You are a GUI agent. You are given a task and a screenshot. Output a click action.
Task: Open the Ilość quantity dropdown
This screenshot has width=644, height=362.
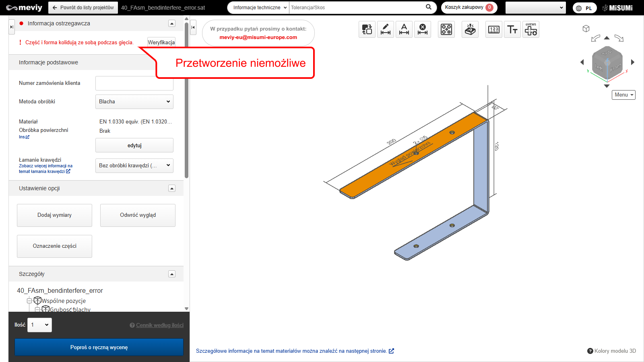(x=39, y=325)
